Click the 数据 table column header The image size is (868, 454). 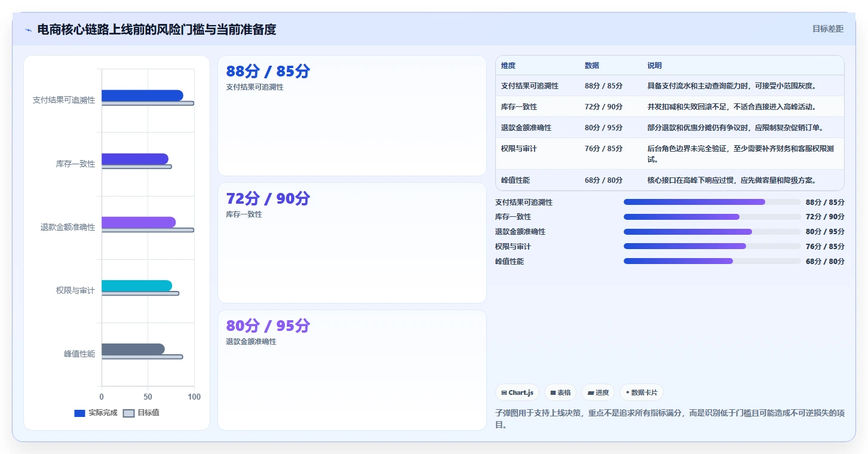[x=592, y=66]
